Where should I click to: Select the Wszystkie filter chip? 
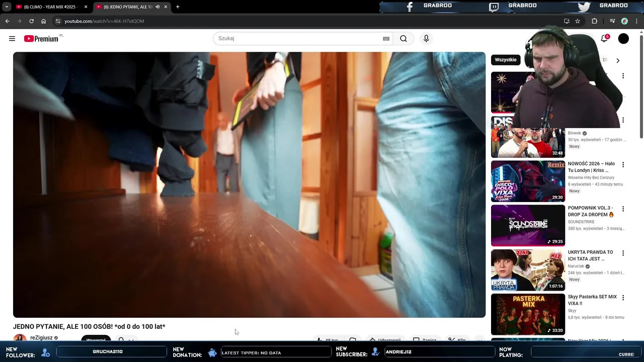506,60
